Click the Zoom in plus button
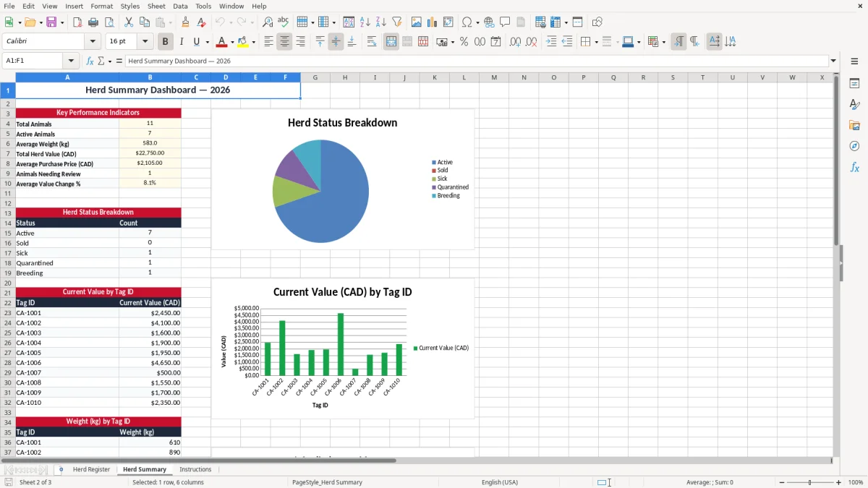This screenshot has width=868, height=488. pos(838,482)
